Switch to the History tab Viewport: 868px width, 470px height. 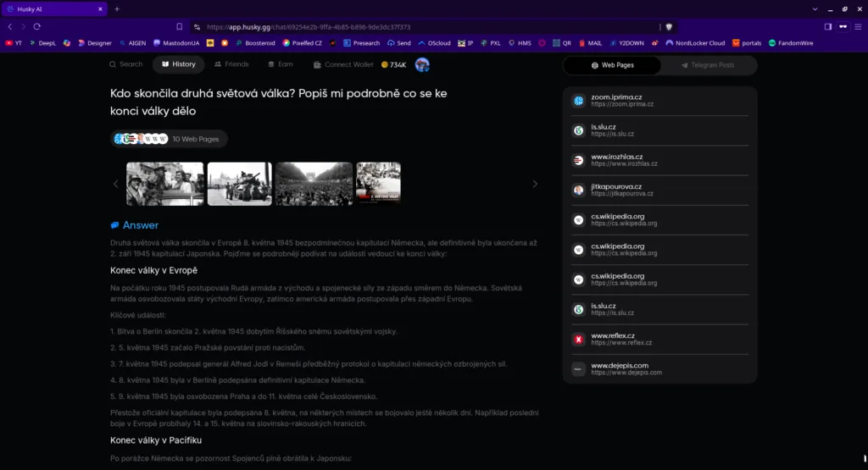coord(178,64)
